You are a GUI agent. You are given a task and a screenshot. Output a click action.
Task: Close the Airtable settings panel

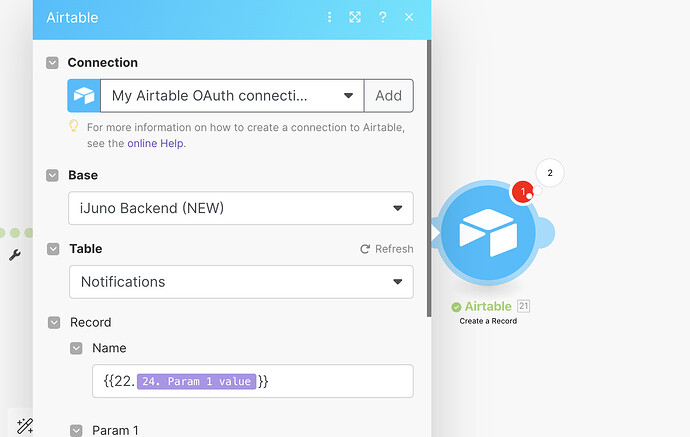(x=409, y=17)
